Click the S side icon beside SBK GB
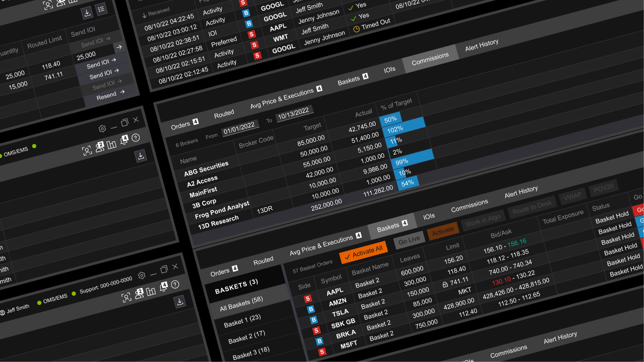Image resolution: width=644 pixels, height=362 pixels. 316,331
